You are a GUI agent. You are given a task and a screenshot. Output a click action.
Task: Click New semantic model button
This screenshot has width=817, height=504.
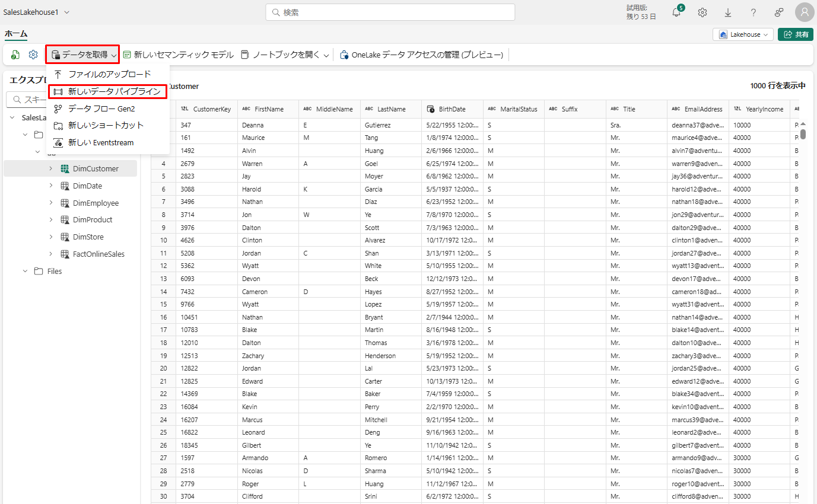pyautogui.click(x=178, y=55)
